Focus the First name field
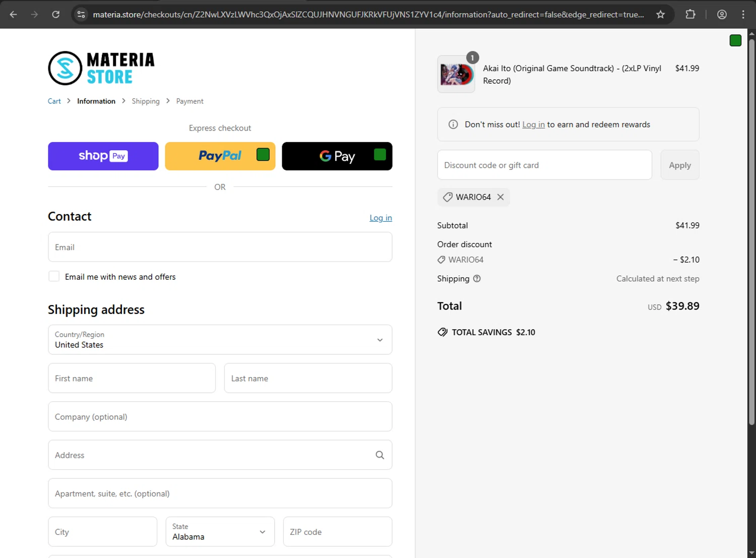The image size is (756, 558). (x=132, y=378)
